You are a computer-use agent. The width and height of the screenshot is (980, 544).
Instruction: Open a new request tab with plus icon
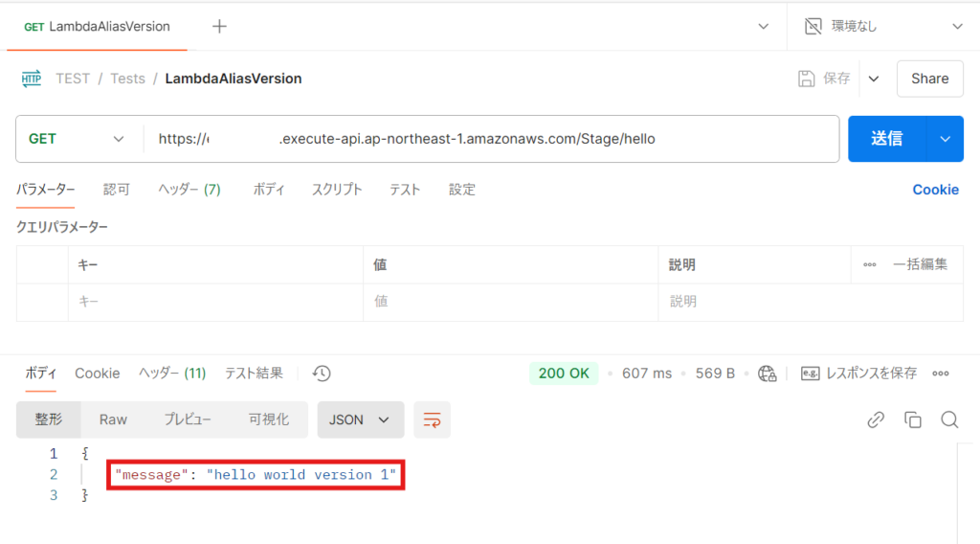(x=219, y=26)
